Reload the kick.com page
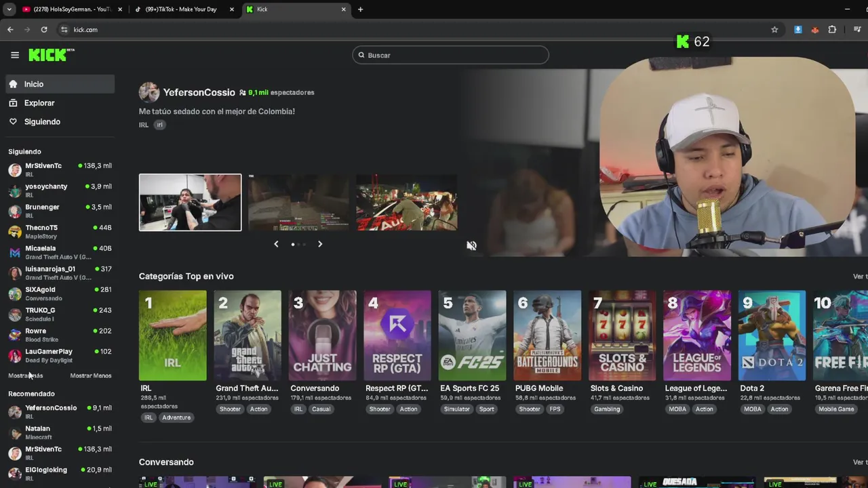 tap(44, 29)
